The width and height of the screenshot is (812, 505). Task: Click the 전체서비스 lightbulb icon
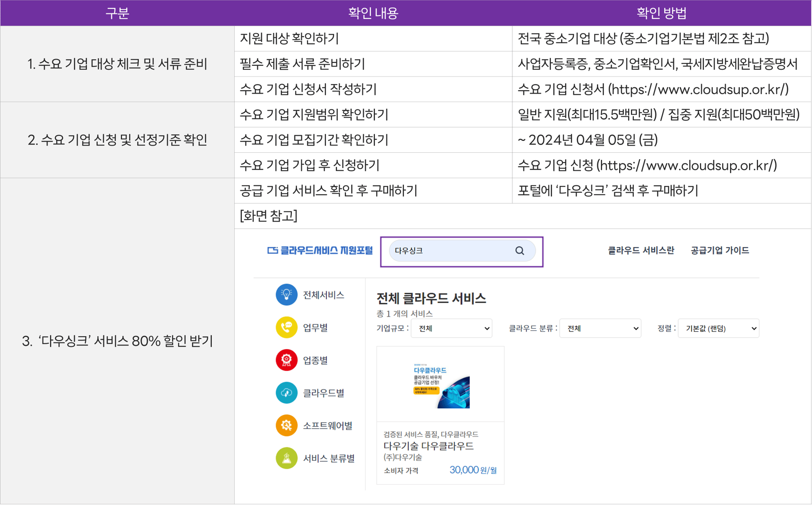click(286, 295)
